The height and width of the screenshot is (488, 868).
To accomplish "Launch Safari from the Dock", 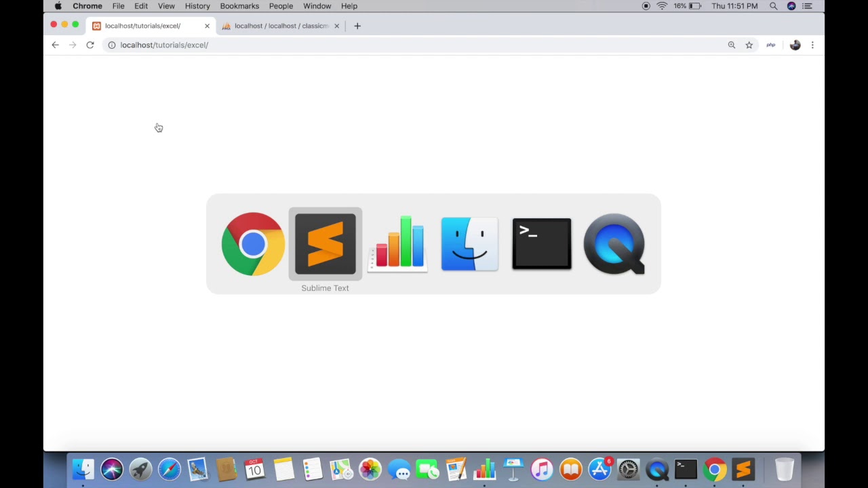I will pyautogui.click(x=170, y=469).
